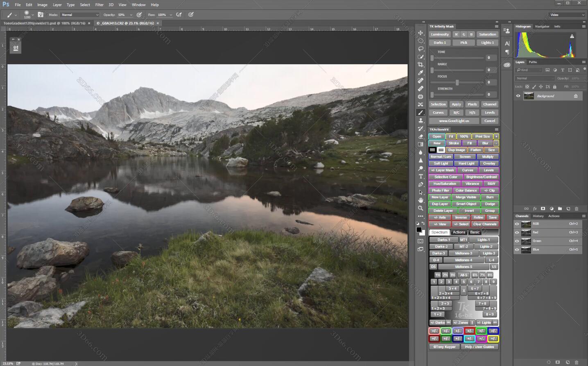Viewport: 588px width, 366px height.
Task: Toggle visibility of the Blue channel
Action: click(x=517, y=249)
